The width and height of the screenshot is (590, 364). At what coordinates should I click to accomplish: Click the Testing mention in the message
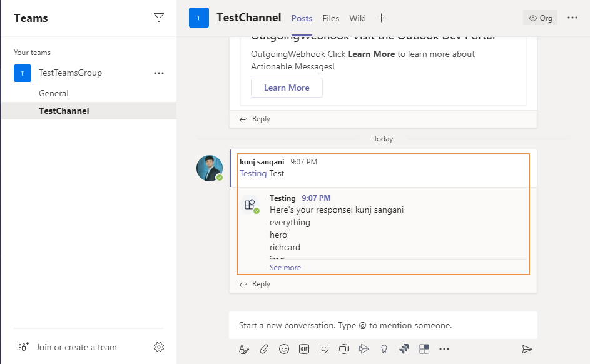[x=253, y=173]
